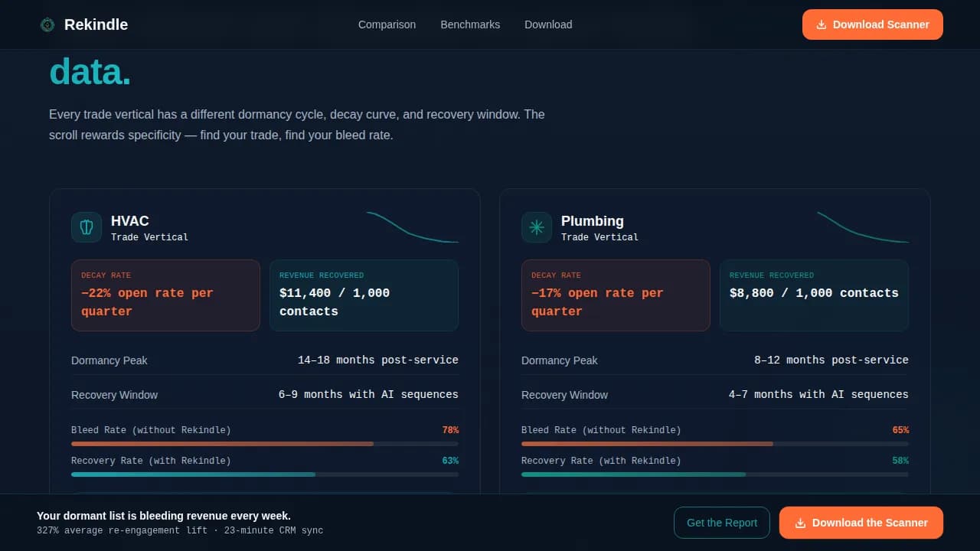Click the download icon in the bottom bar
The width and height of the screenshot is (980, 551).
point(801,523)
